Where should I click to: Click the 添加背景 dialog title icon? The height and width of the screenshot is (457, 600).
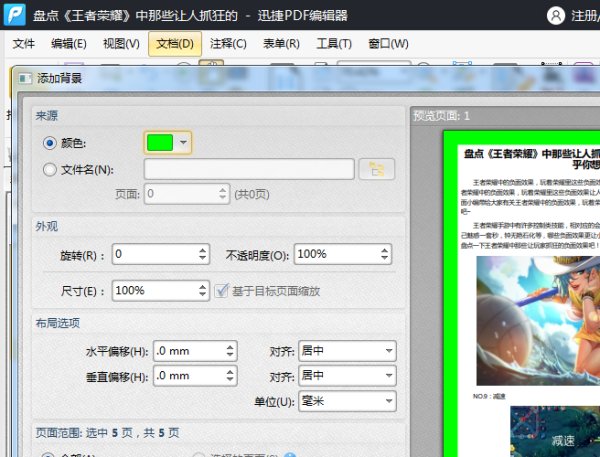click(x=25, y=78)
